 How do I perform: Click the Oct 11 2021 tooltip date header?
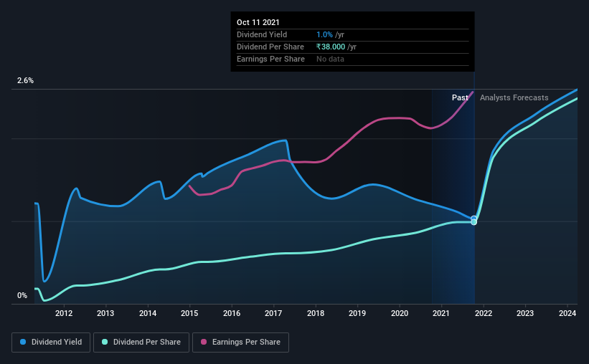tap(258, 22)
